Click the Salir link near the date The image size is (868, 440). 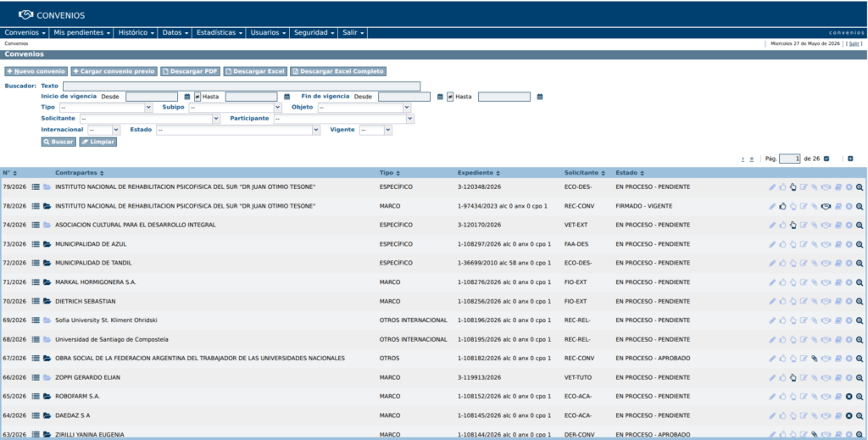(x=854, y=44)
